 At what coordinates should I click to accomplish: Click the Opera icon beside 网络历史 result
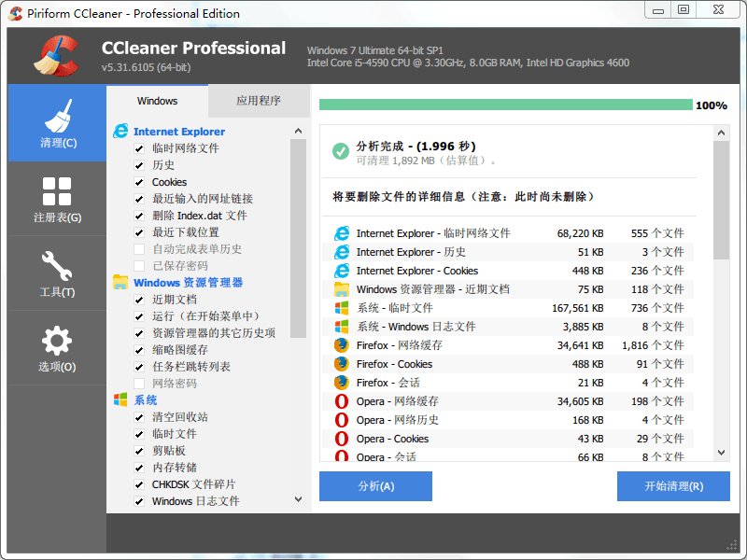[x=342, y=420]
